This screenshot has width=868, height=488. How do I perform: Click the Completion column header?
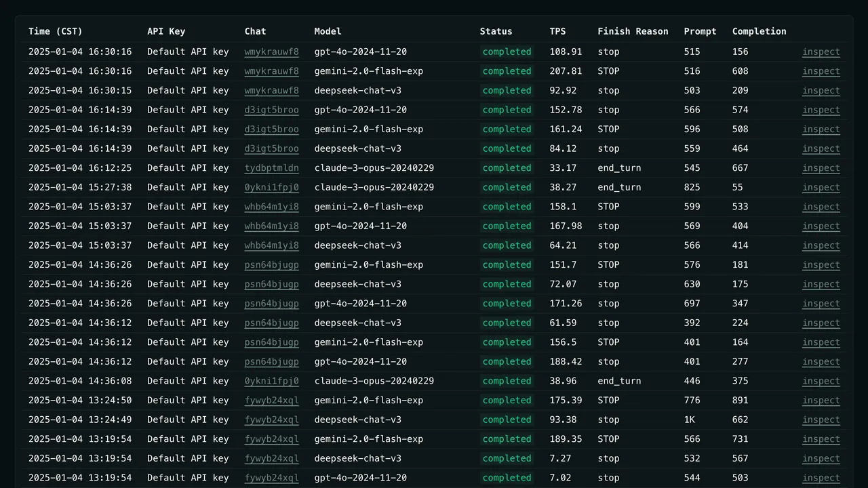(759, 31)
